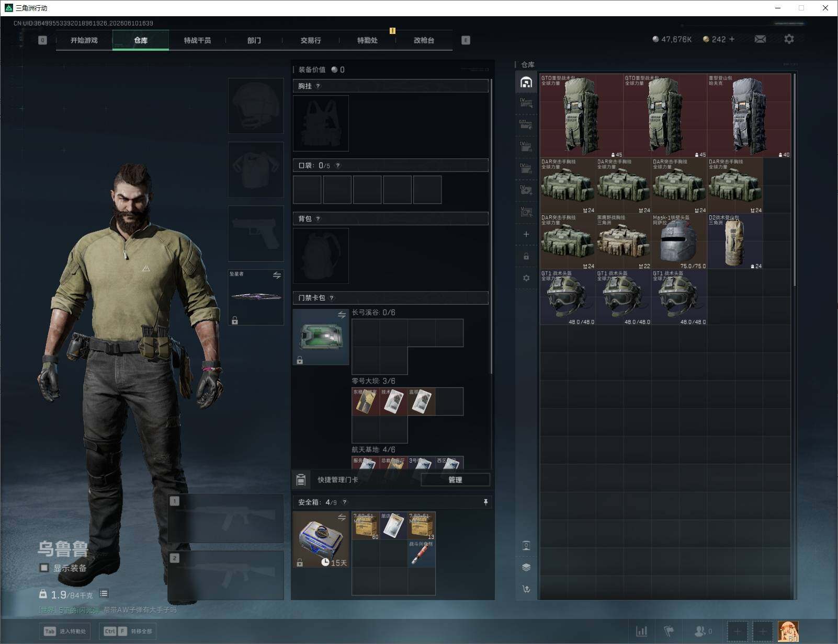Switch to the 开始游戏 tab

tap(84, 40)
